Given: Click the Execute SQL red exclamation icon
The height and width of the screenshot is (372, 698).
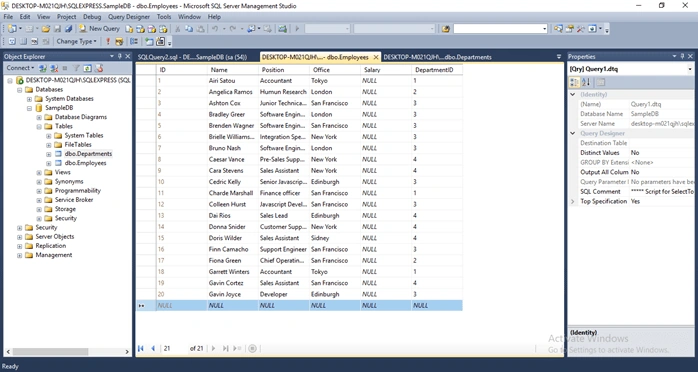Looking at the screenshot, I should [x=108, y=41].
